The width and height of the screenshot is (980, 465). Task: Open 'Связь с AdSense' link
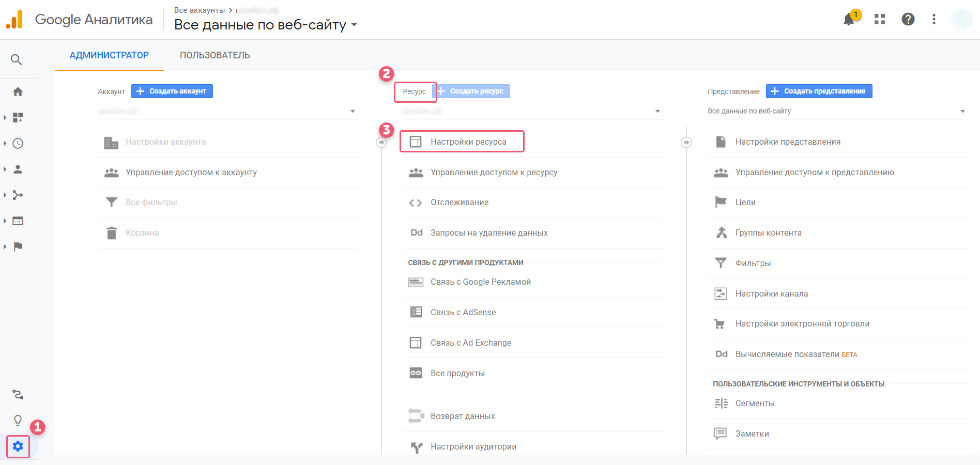463,312
